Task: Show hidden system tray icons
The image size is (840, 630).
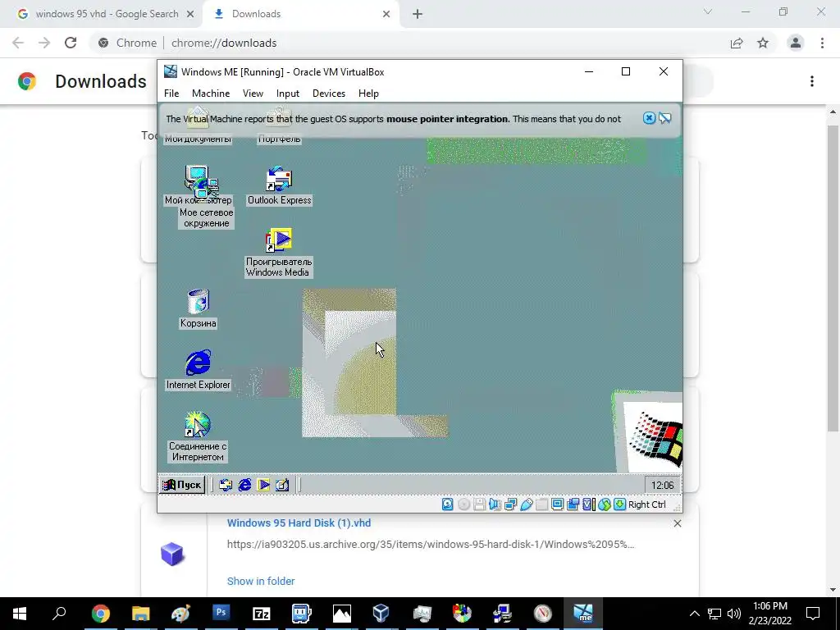Action: [694, 614]
